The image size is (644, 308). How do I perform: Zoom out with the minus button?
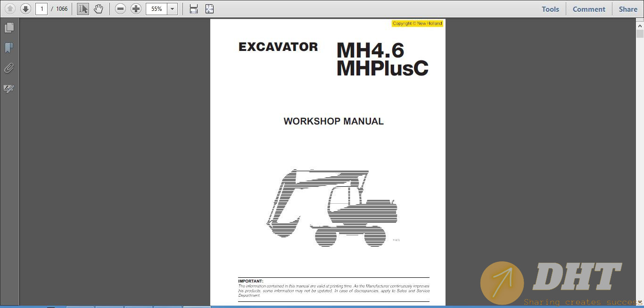(120, 8)
